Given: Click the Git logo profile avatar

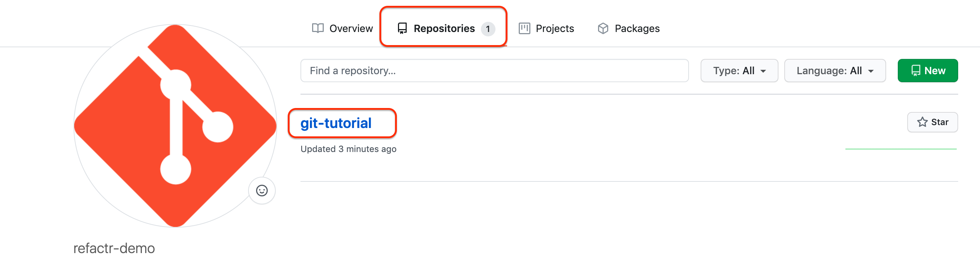Looking at the screenshot, I should pos(175,126).
